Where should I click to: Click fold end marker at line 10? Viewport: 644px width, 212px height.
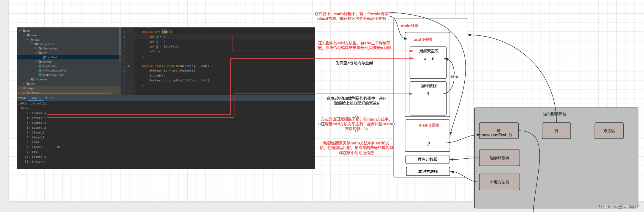[x=134, y=56]
